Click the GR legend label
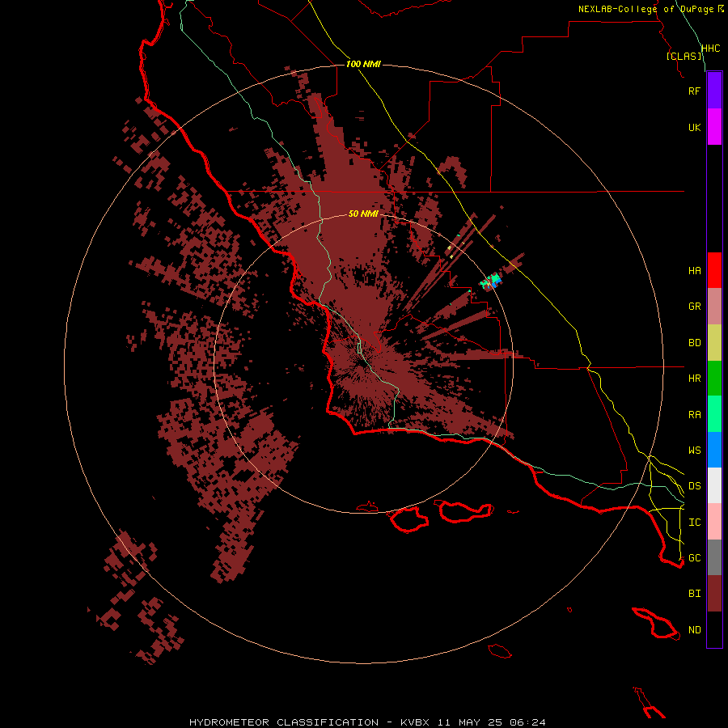 coord(694,307)
